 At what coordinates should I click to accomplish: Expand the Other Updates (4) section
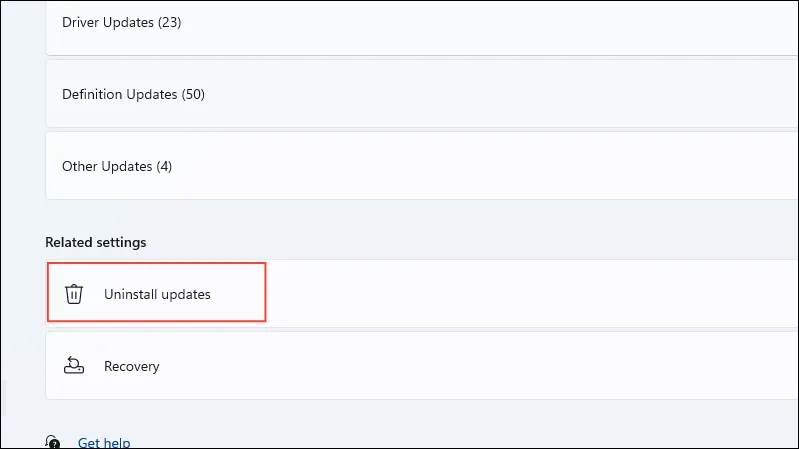[421, 166]
